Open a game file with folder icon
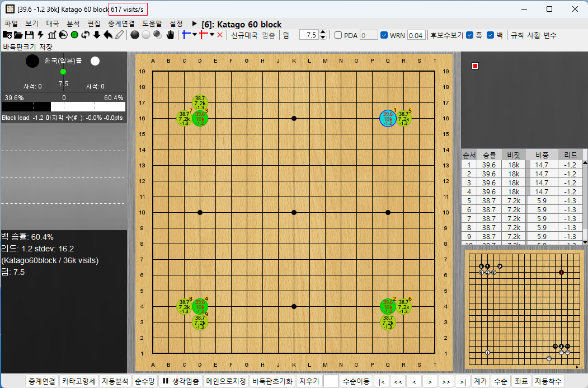 pyautogui.click(x=18, y=35)
